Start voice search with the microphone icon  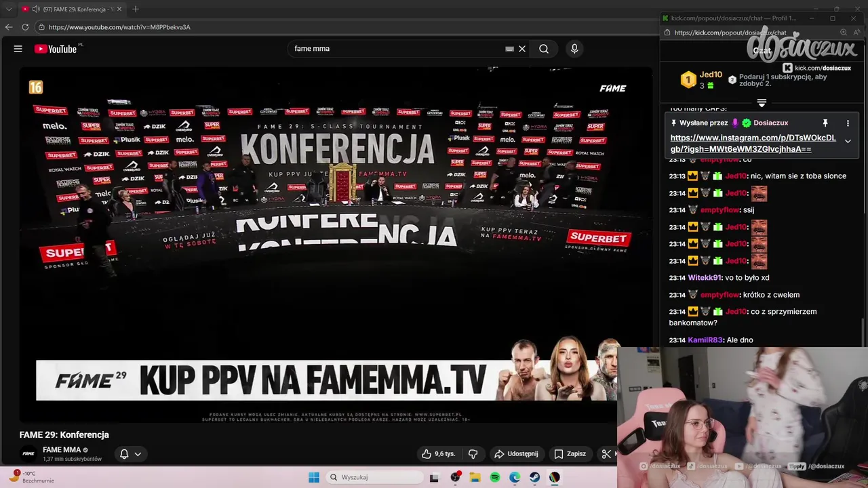point(574,49)
